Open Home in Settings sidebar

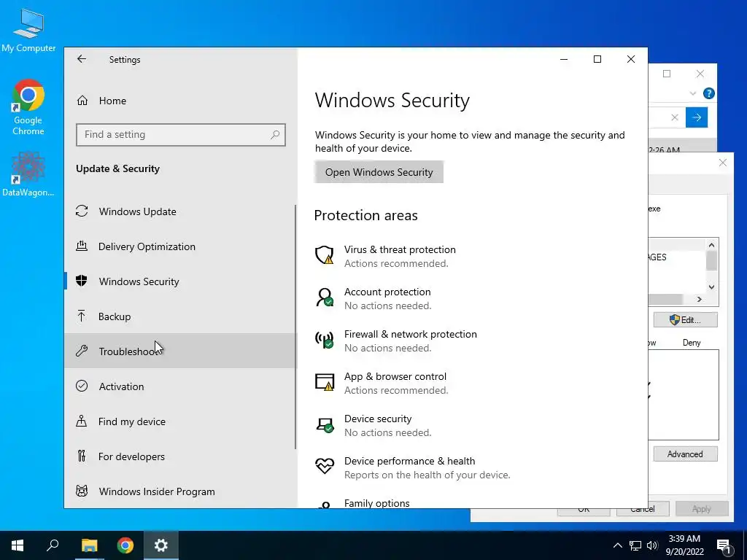point(112,101)
